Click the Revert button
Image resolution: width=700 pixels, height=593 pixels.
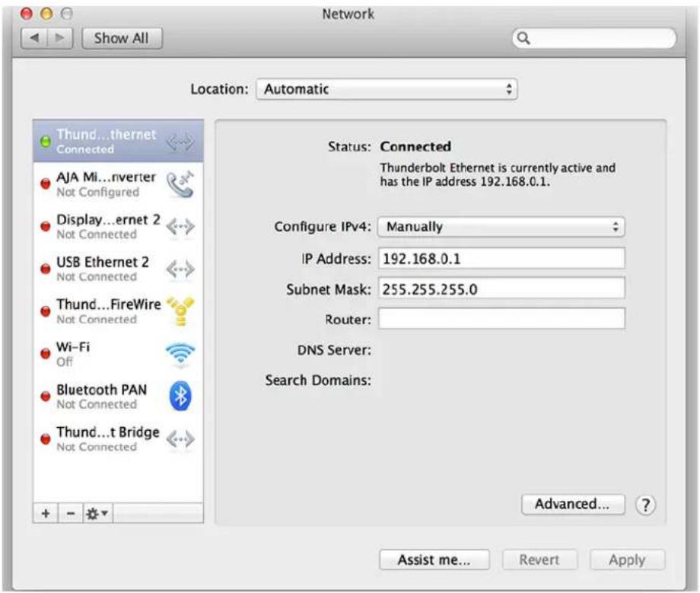(x=539, y=560)
